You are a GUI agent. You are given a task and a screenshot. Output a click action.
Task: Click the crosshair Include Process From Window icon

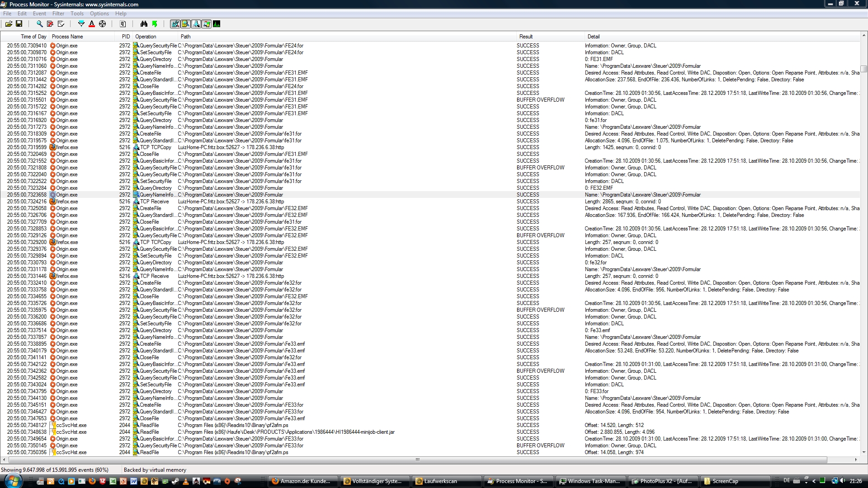(102, 24)
